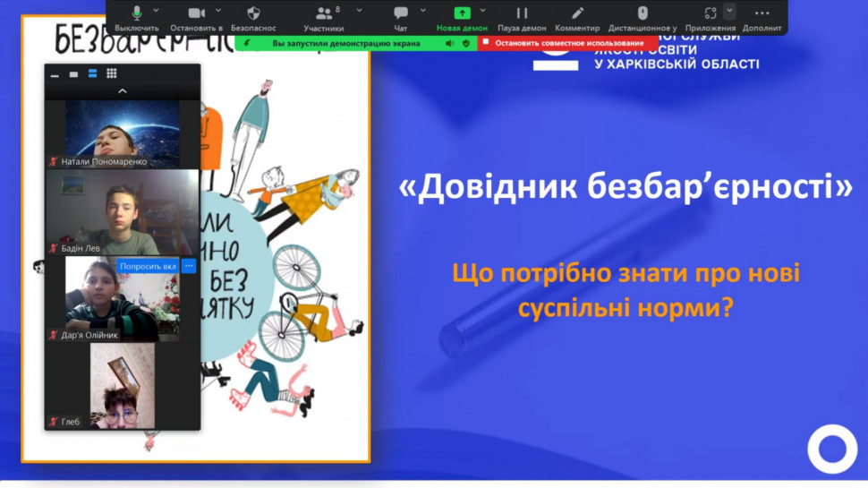
Task: Stop video with Остановить в camera icon
Action: pos(197,18)
